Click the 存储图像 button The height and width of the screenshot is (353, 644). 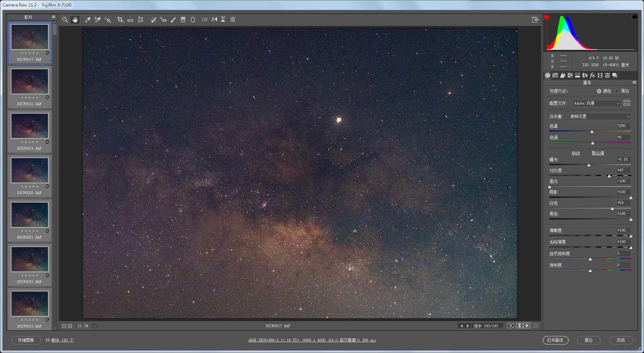tap(26, 340)
